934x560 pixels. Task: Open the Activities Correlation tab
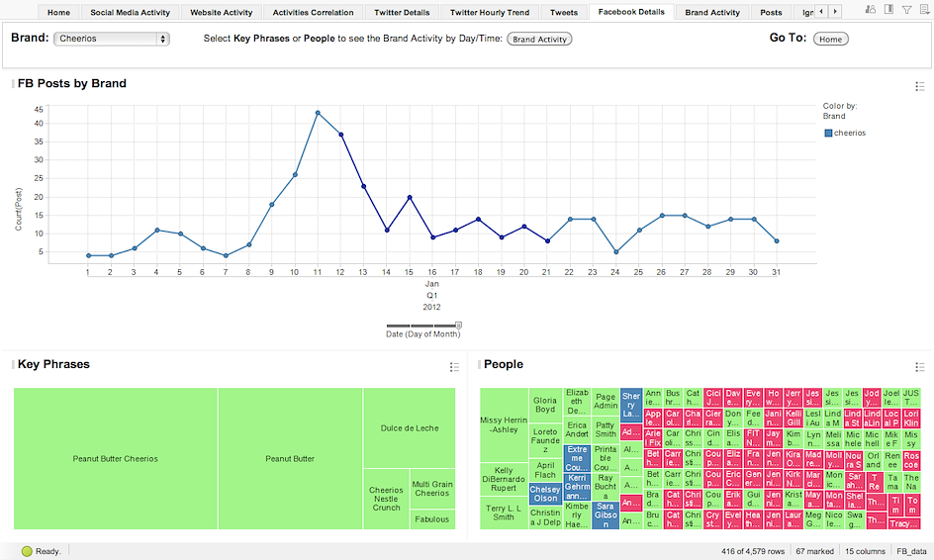point(313,12)
